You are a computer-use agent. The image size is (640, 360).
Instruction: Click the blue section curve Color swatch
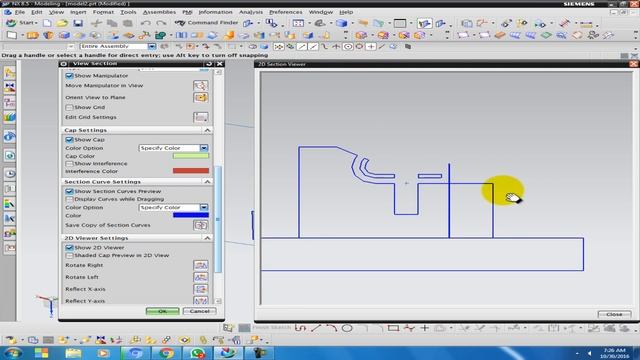[x=191, y=215]
